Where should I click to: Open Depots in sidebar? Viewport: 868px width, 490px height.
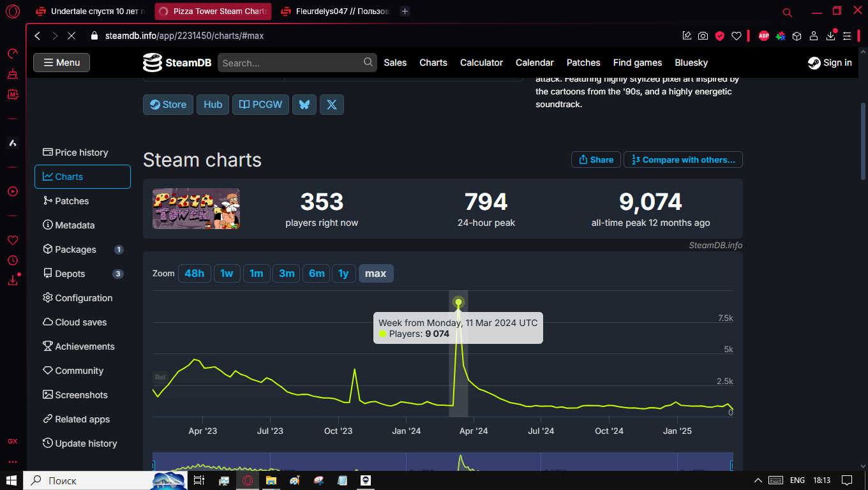(82, 274)
